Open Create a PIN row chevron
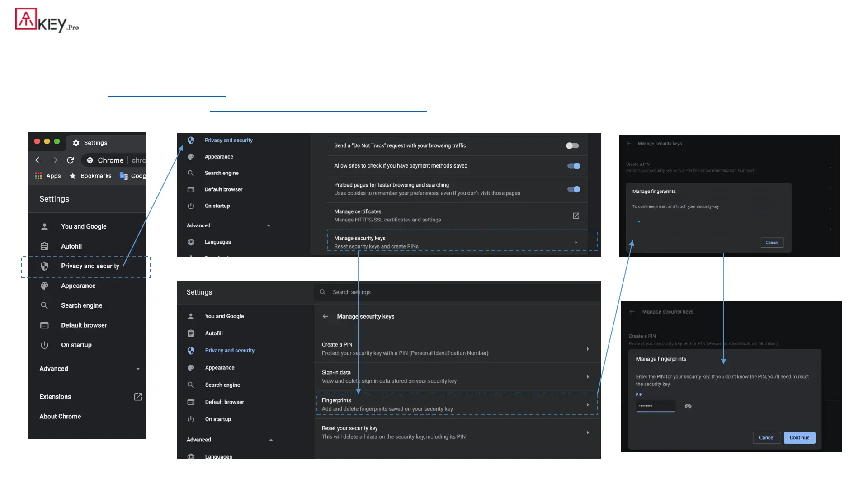868x488 pixels. (x=588, y=349)
